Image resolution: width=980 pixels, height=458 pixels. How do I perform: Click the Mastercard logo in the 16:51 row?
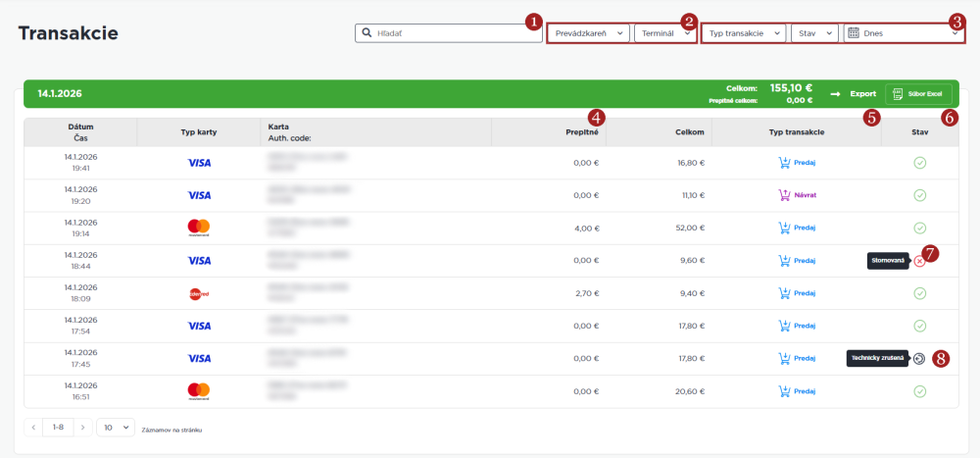(x=199, y=391)
